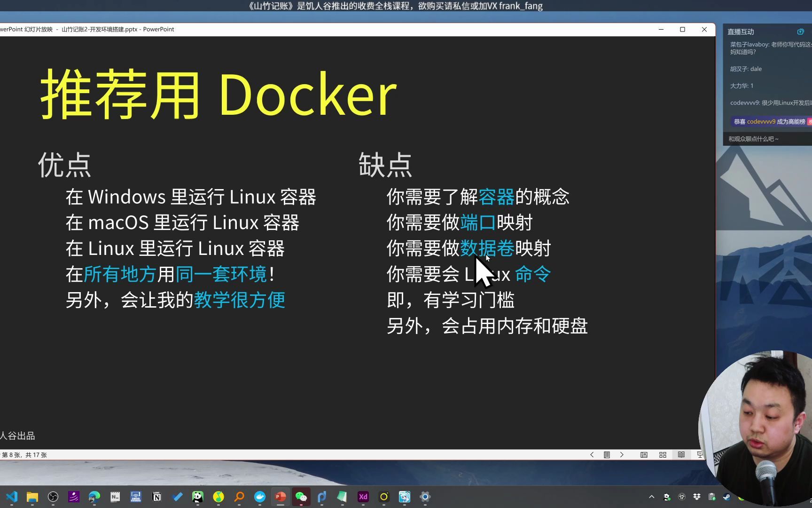Viewport: 812px width, 508px height.
Task: Open File Explorer from taskbar
Action: point(32,497)
